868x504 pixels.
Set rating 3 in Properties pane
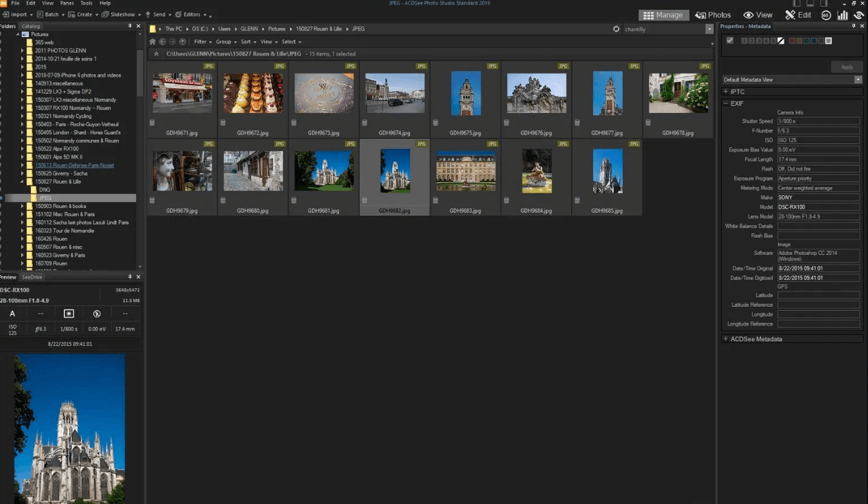(x=759, y=41)
